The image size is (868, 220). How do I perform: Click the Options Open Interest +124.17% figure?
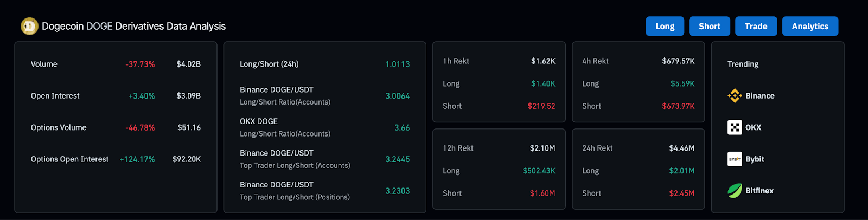tap(137, 159)
